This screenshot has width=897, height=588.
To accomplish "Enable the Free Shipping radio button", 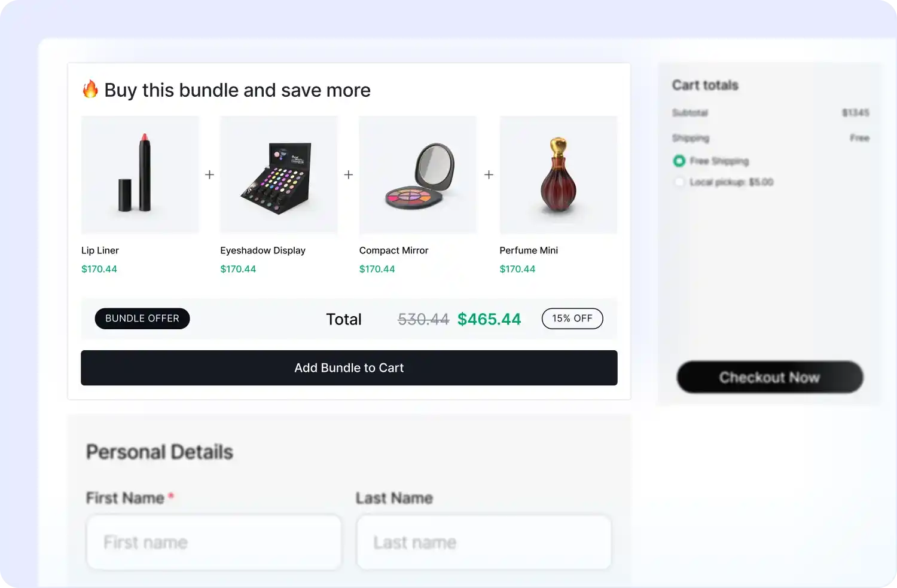I will 679,161.
